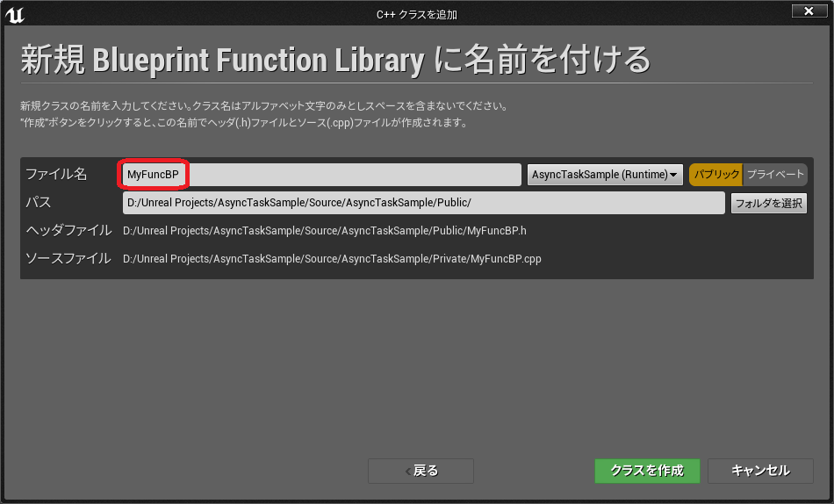Click the パス path input field
Screen dimensions: 834x504
point(423,203)
